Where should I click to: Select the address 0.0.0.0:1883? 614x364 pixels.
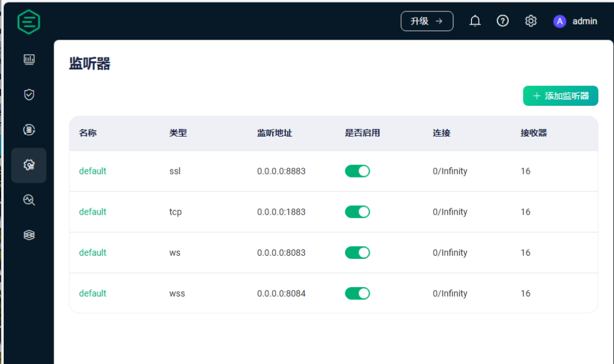[281, 212]
